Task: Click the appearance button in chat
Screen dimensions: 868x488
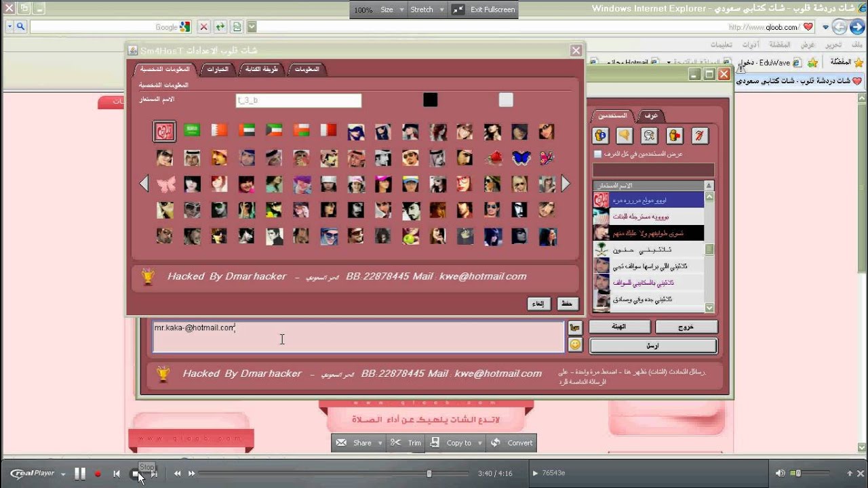Action: pos(620,327)
